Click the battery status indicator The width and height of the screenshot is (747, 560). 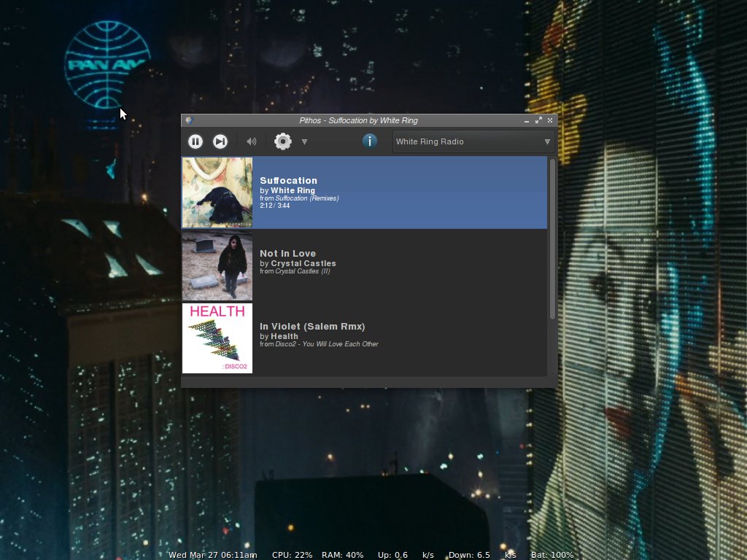(x=551, y=555)
